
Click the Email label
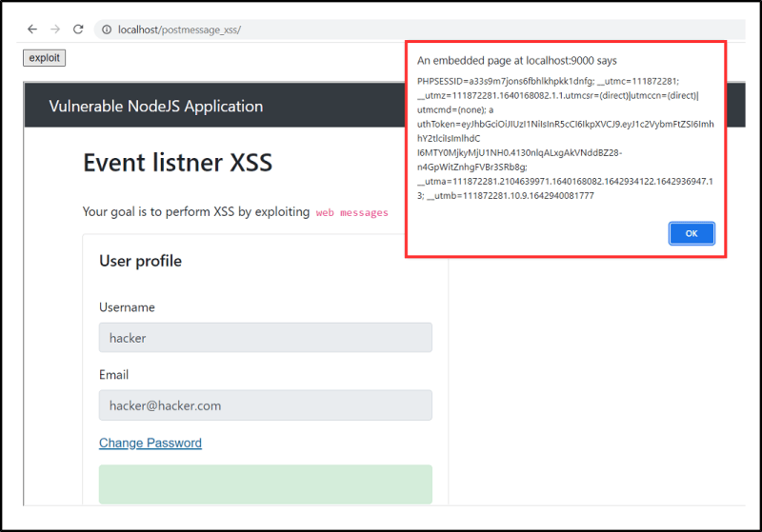(x=113, y=375)
